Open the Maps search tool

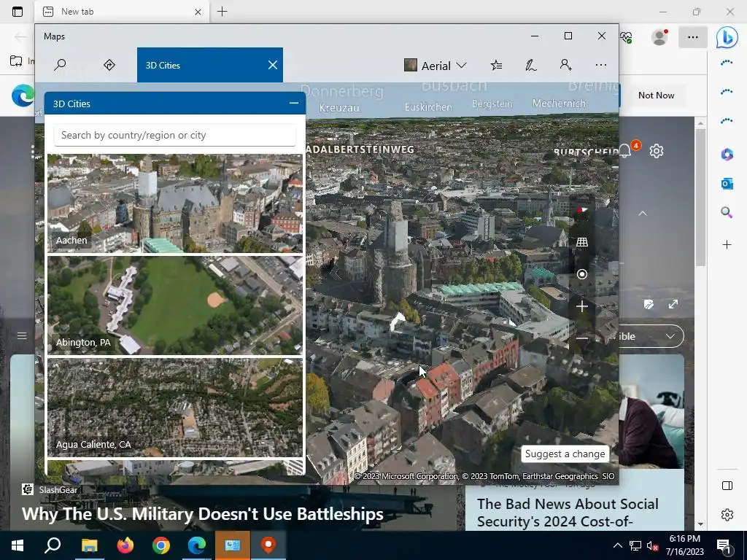(x=60, y=65)
